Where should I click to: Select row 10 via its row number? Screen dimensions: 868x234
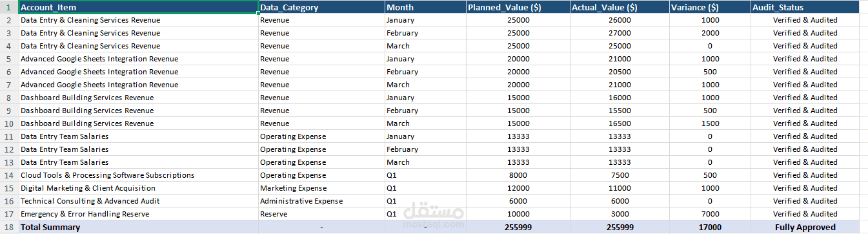tap(9, 123)
